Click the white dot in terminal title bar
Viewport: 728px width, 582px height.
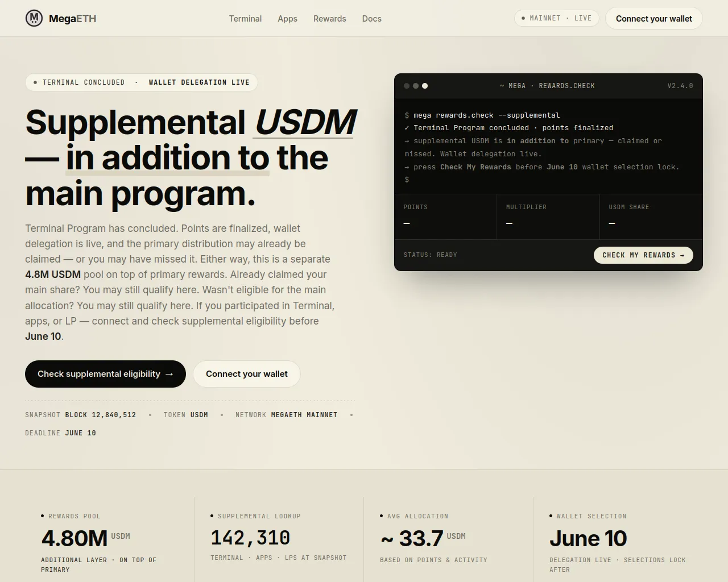[425, 86]
